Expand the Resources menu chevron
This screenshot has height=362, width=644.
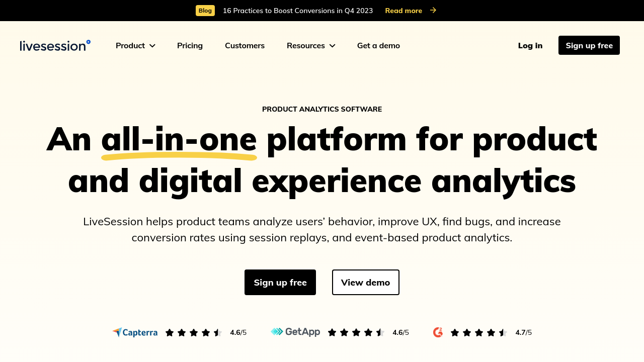click(x=333, y=46)
